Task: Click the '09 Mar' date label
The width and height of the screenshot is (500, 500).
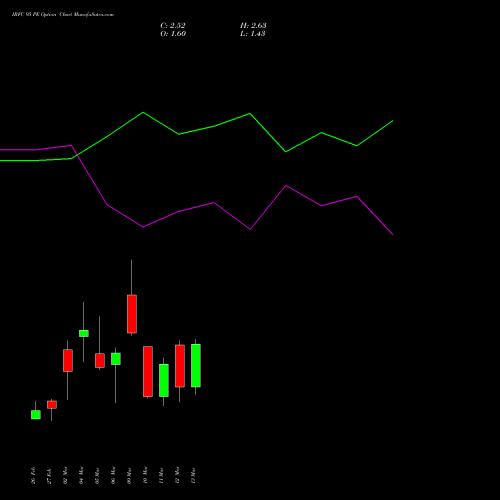Action: pyautogui.click(x=129, y=476)
